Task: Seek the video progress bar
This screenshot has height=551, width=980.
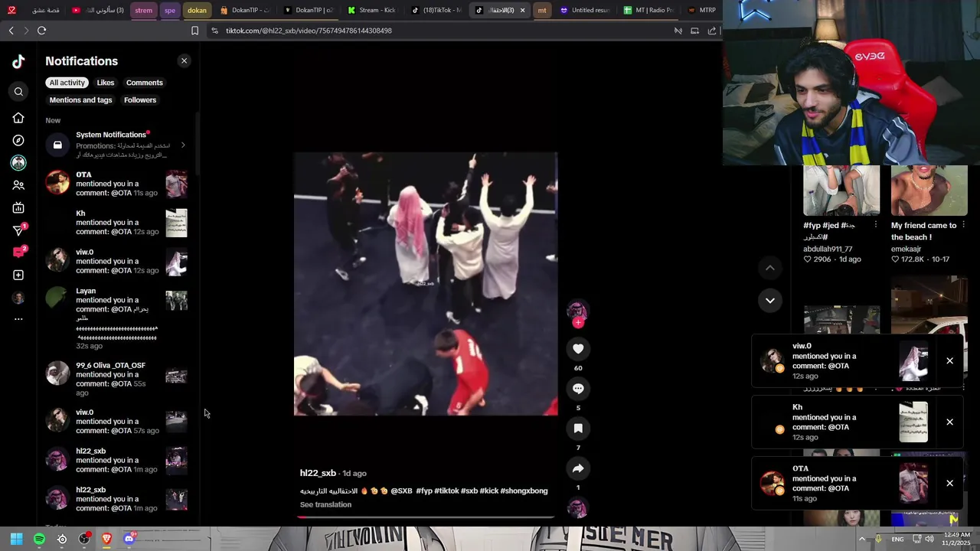Action: tap(426, 517)
